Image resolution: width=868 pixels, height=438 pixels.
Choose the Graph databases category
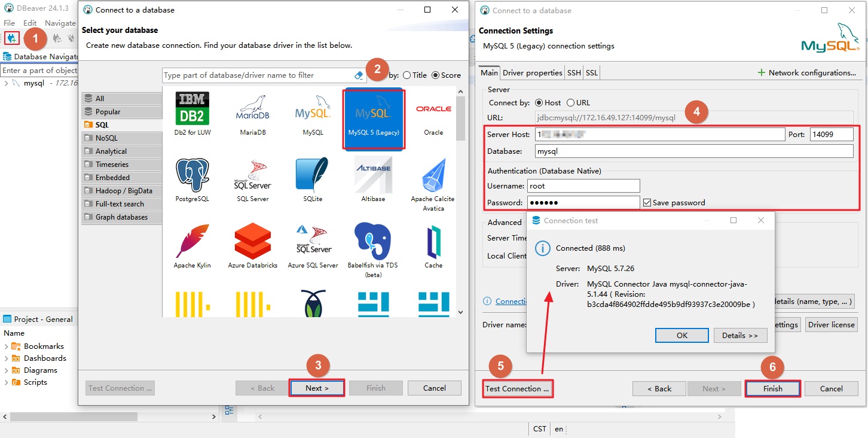(122, 217)
